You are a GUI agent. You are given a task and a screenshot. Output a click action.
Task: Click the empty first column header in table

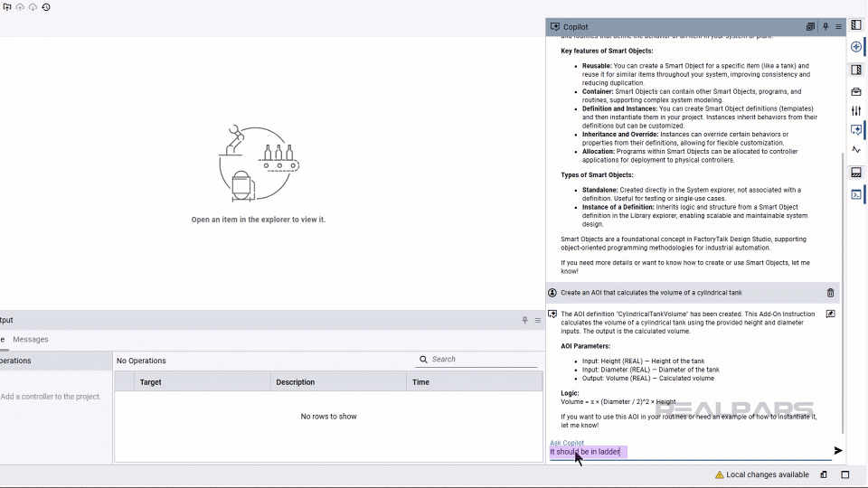[124, 381]
